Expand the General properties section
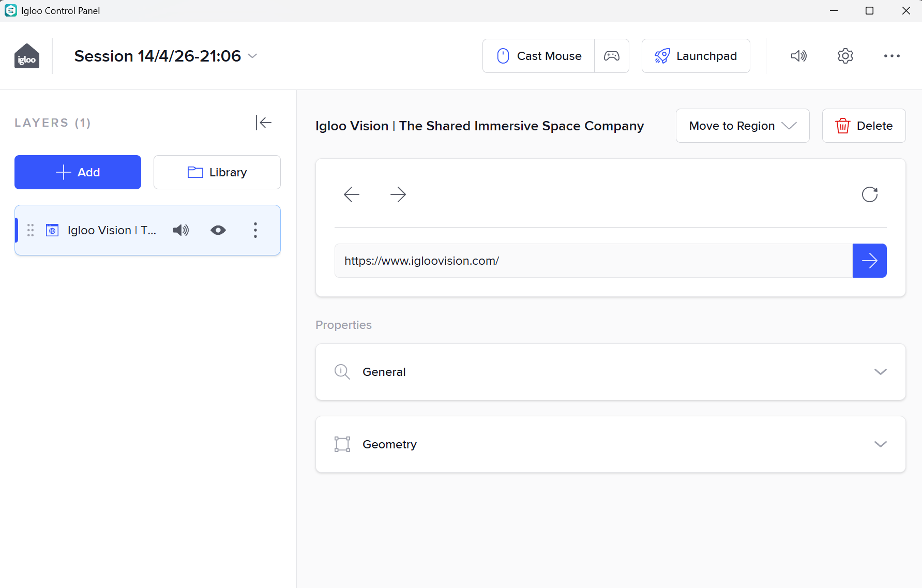Image resolution: width=922 pixels, height=588 pixels. (610, 372)
